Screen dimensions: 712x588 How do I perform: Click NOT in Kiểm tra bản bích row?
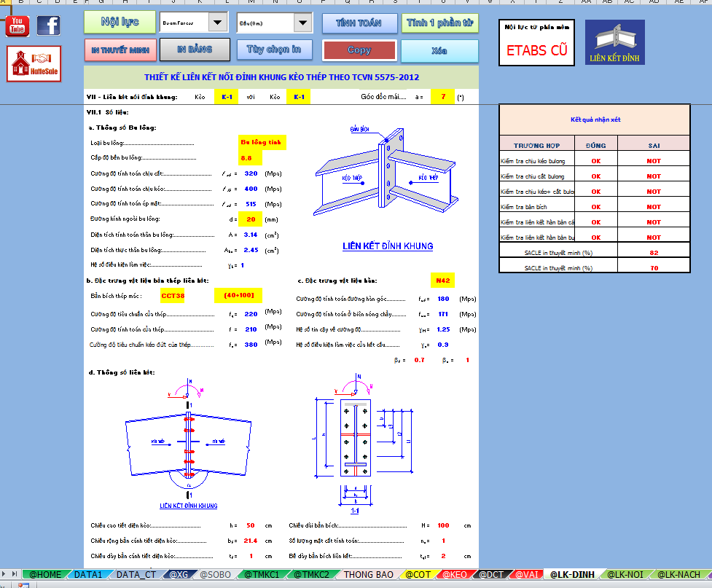[654, 207]
